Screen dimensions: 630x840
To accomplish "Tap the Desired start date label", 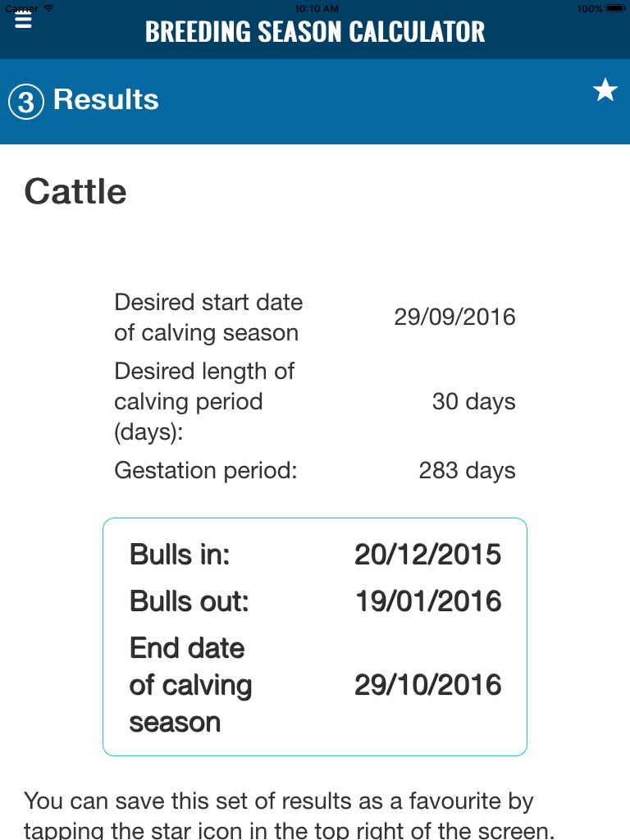I will pyautogui.click(x=208, y=317).
